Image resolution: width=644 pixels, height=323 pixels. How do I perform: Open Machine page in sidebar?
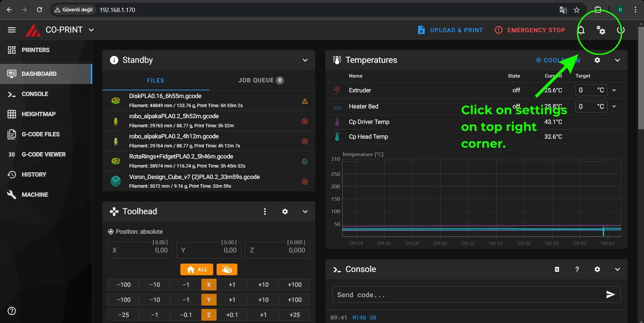46,195
